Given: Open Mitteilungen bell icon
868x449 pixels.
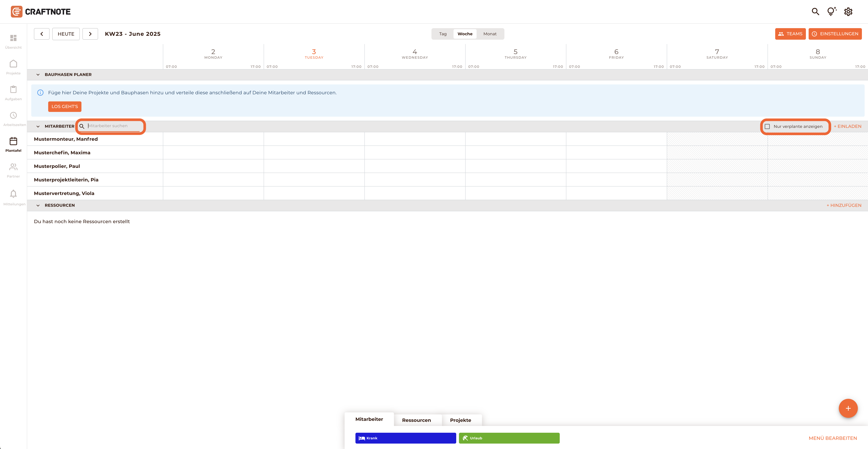Looking at the screenshot, I should click(13, 194).
